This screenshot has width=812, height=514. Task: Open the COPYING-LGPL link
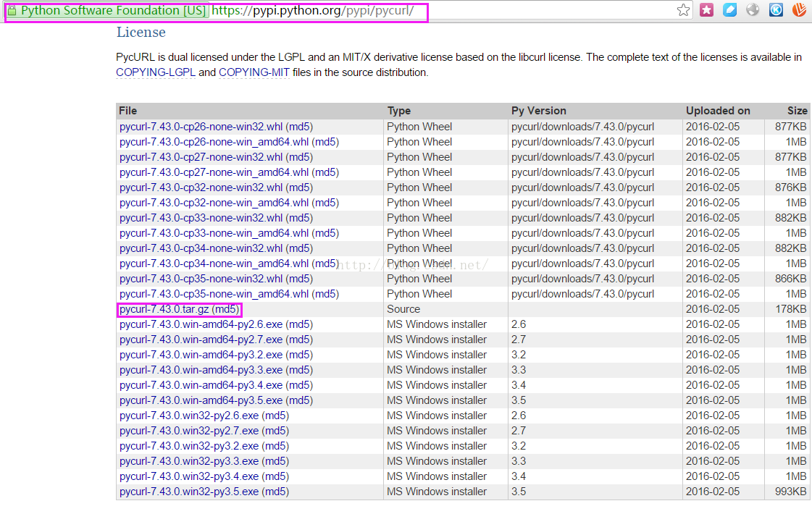(x=155, y=72)
